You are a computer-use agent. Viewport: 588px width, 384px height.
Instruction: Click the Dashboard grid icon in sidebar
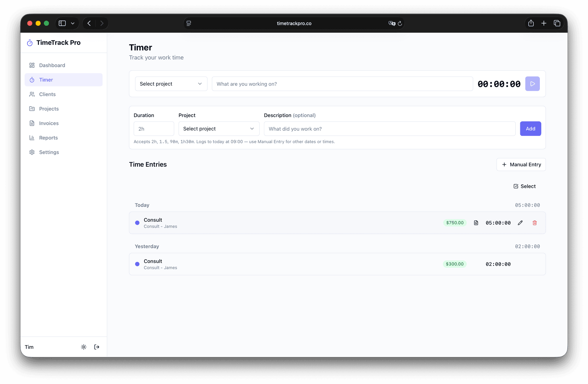pos(32,65)
